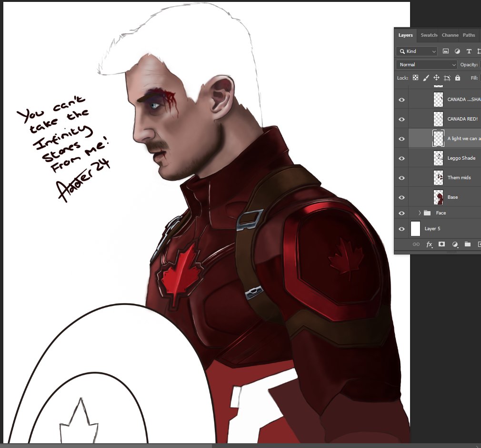Switch to the Paths tab
Screen dimensions: 481x448
tap(469, 35)
